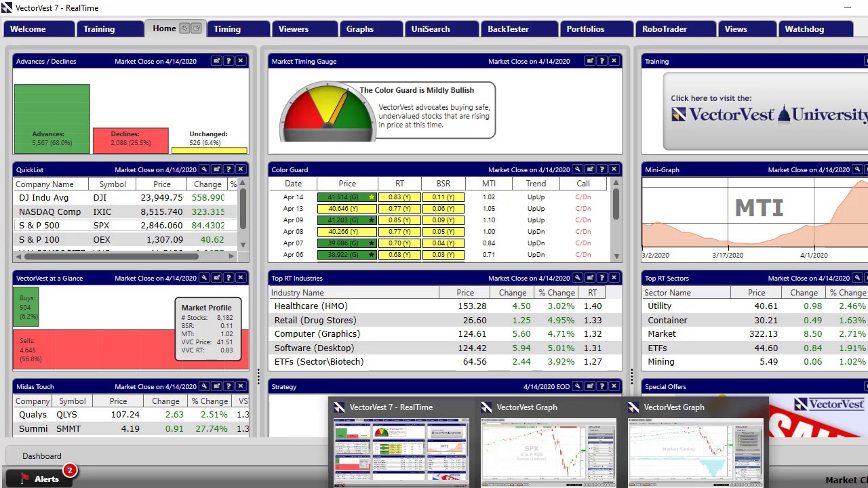This screenshot has width=868, height=488.
Task: Select the S & P 500 row
Action: [125, 225]
